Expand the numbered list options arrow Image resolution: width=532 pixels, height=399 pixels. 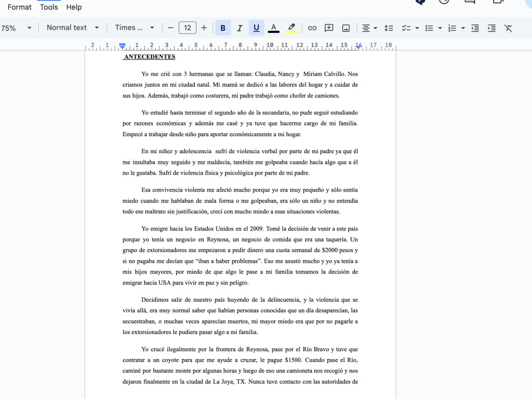coord(463,28)
